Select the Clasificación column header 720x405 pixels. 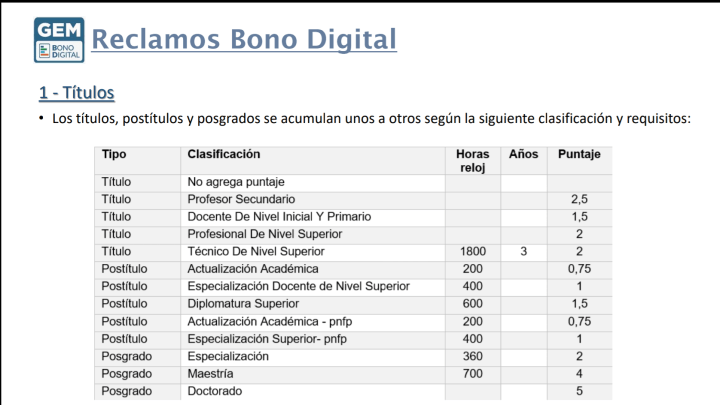coord(224,154)
